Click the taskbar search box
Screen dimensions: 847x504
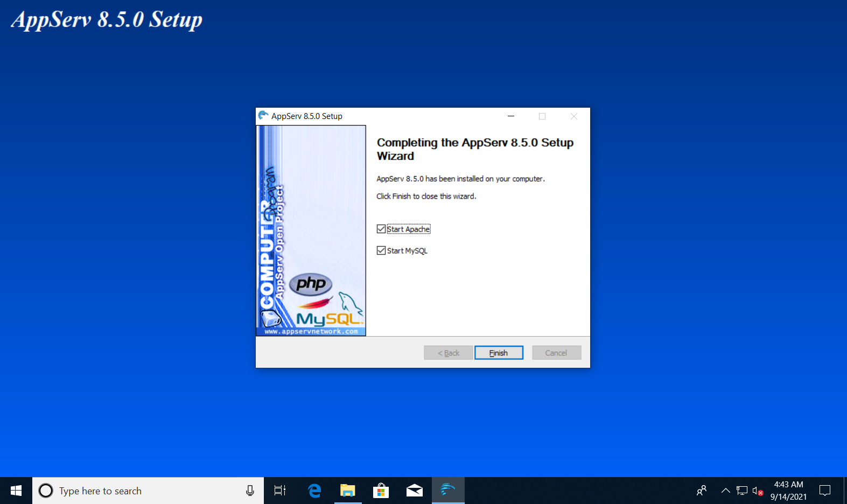pyautogui.click(x=148, y=491)
